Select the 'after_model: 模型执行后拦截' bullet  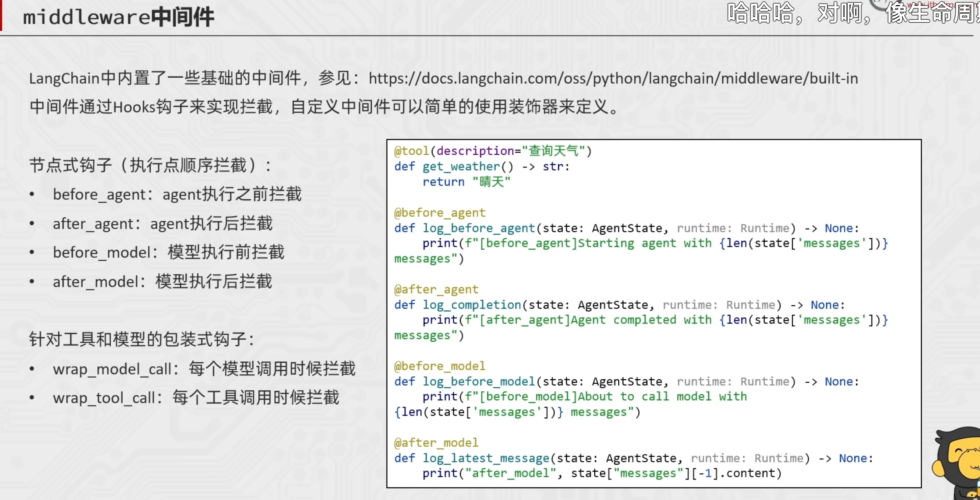(163, 282)
